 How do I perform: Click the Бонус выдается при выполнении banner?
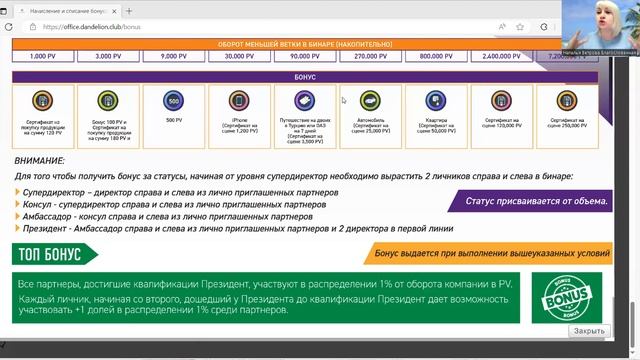pyautogui.click(x=489, y=253)
